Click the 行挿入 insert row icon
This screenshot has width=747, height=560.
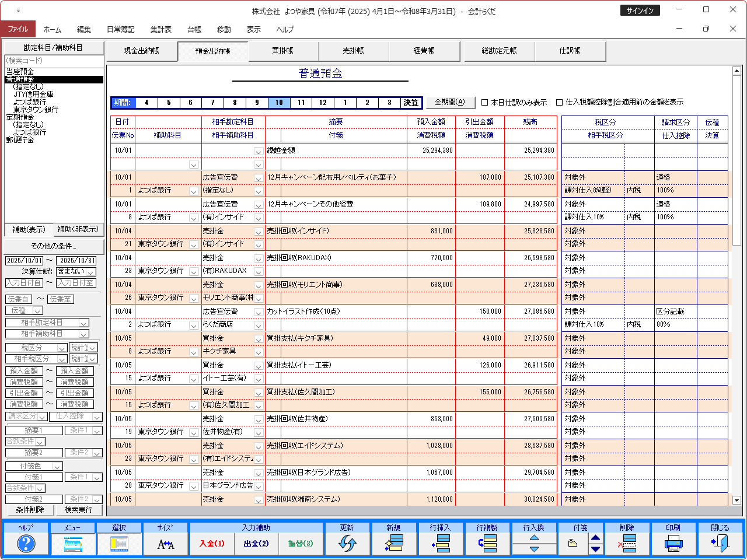point(441,544)
